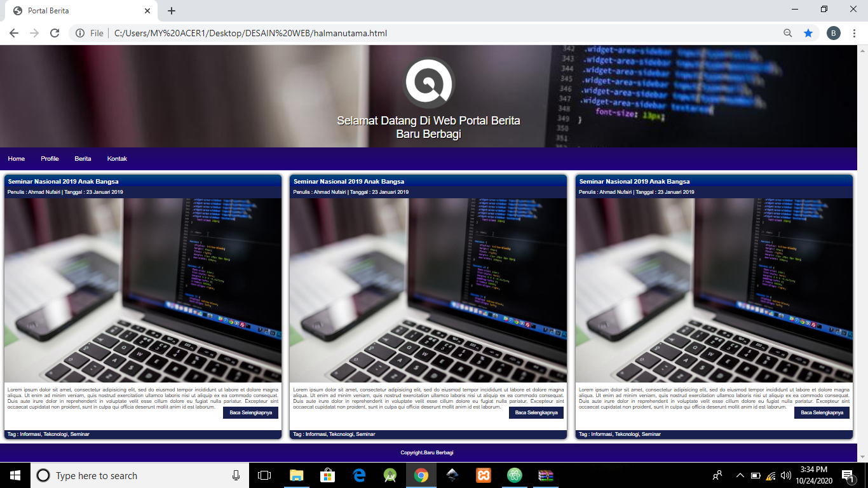
Task: Open Atom editor from the taskbar
Action: (x=513, y=475)
